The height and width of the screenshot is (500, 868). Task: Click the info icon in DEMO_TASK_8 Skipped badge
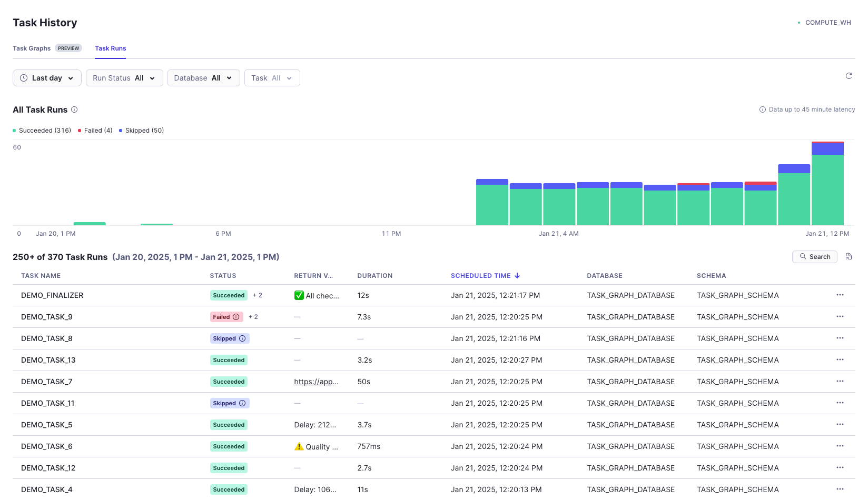point(242,338)
